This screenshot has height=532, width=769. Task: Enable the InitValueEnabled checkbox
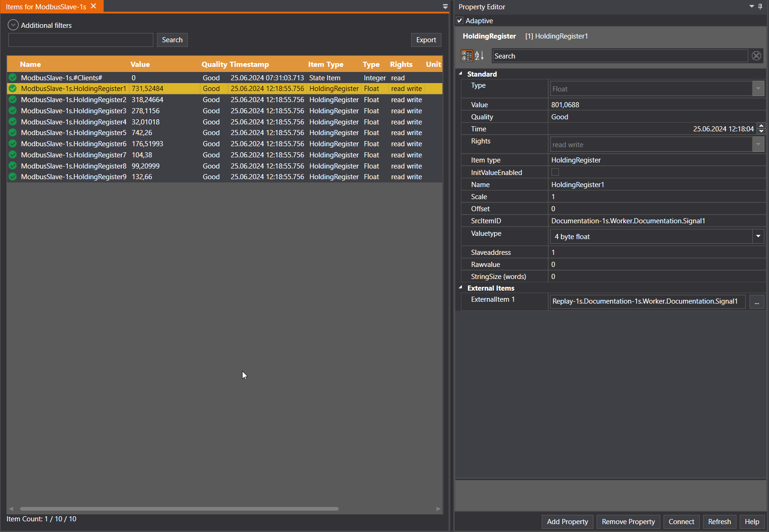[x=555, y=172]
